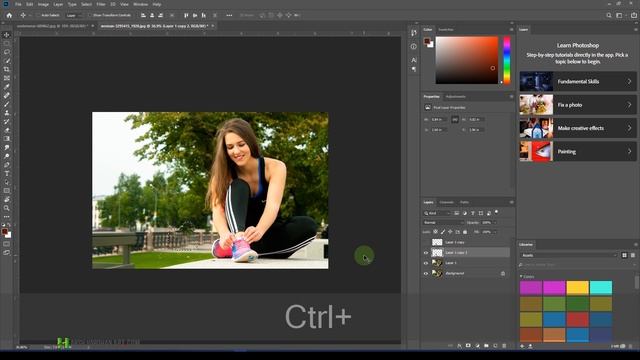640x360 pixels.
Task: Click the foreground color swatch in toolbar
Action: [4, 231]
